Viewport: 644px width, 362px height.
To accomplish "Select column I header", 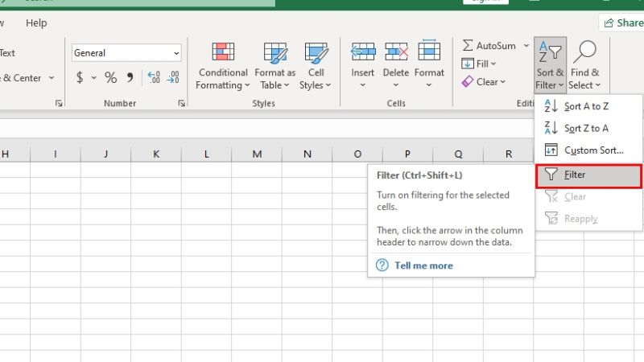I will click(x=56, y=154).
